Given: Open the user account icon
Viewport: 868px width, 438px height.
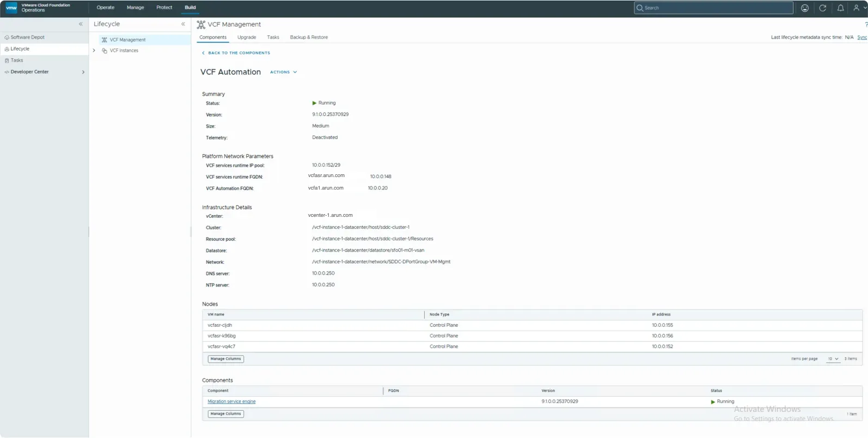Looking at the screenshot, I should pyautogui.click(x=856, y=8).
